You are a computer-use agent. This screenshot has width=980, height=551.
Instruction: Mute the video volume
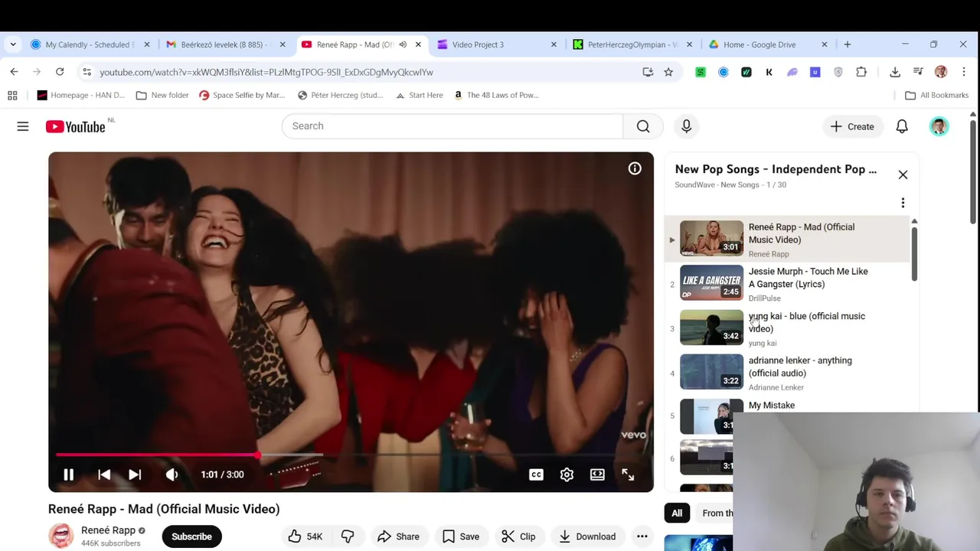click(x=172, y=474)
